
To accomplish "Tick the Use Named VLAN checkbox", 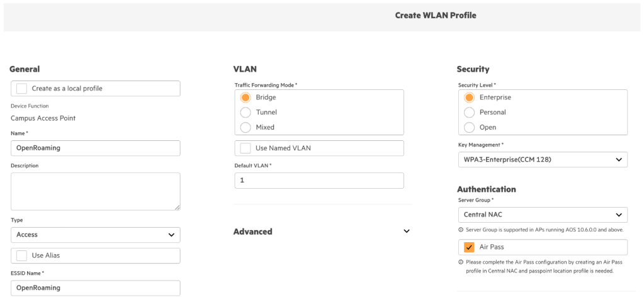I will click(x=246, y=148).
